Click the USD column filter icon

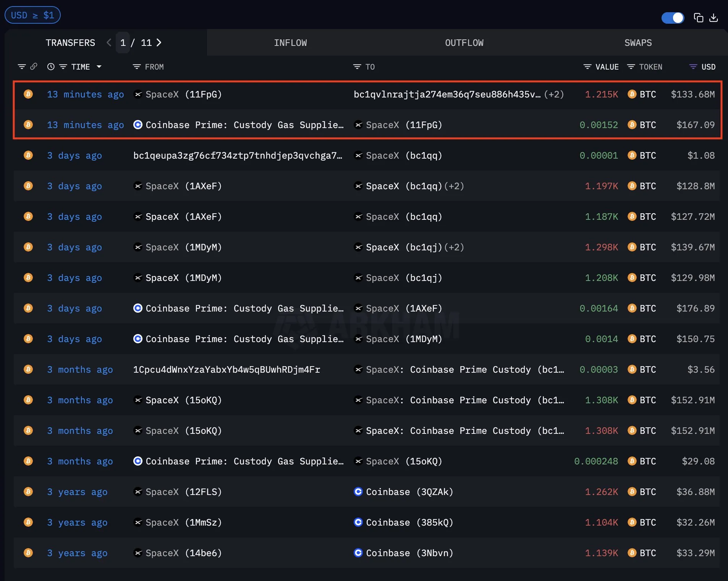pyautogui.click(x=693, y=67)
